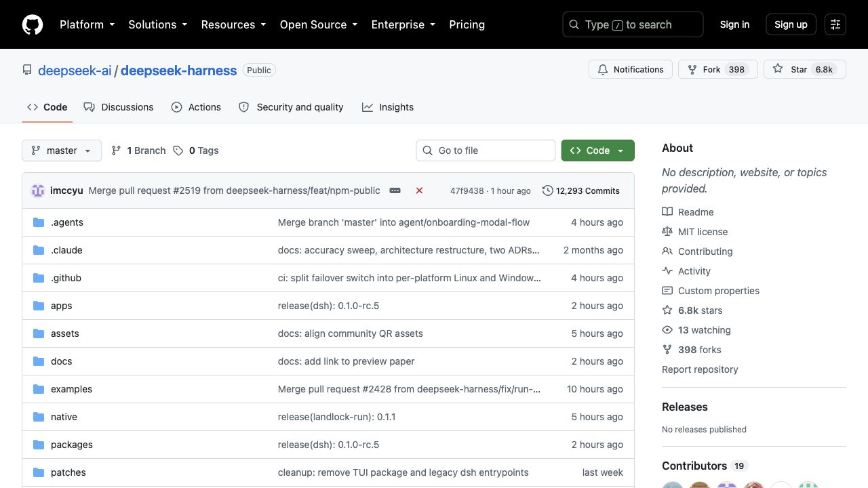
Task: Open the master branch selector dropdown
Action: 62,150
